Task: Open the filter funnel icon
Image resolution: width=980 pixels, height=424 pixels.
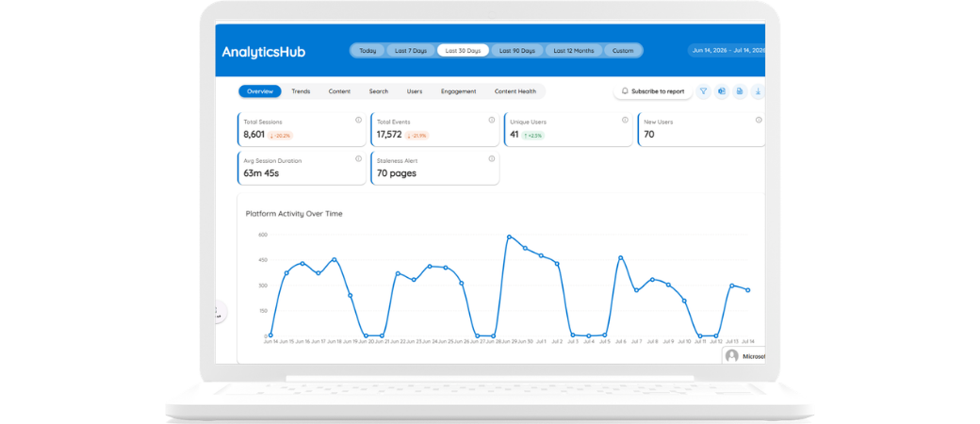Action: point(704,91)
